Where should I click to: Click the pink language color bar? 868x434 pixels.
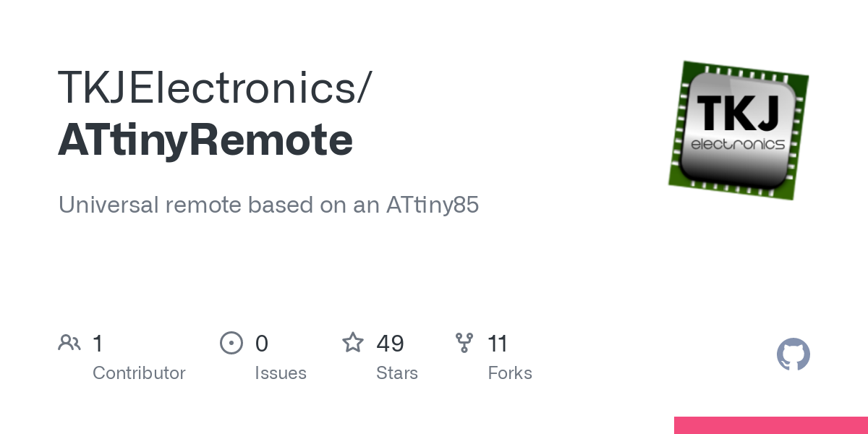[x=770, y=425]
